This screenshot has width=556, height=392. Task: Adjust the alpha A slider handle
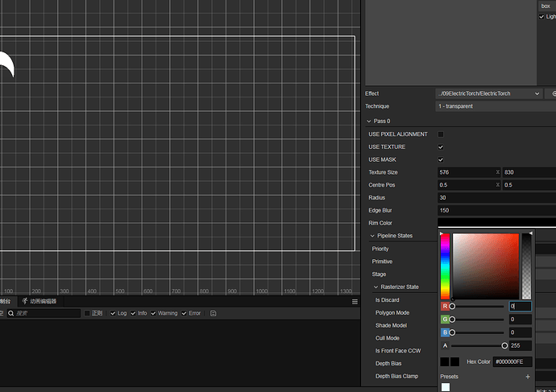[504, 345]
